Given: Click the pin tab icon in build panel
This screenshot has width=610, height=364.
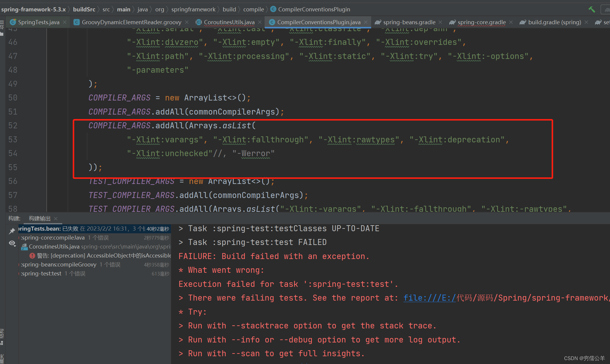Looking at the screenshot, I should [12, 231].
